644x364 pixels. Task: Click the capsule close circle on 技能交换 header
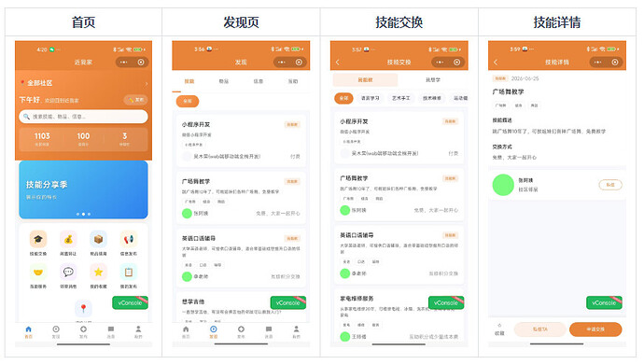click(456, 62)
